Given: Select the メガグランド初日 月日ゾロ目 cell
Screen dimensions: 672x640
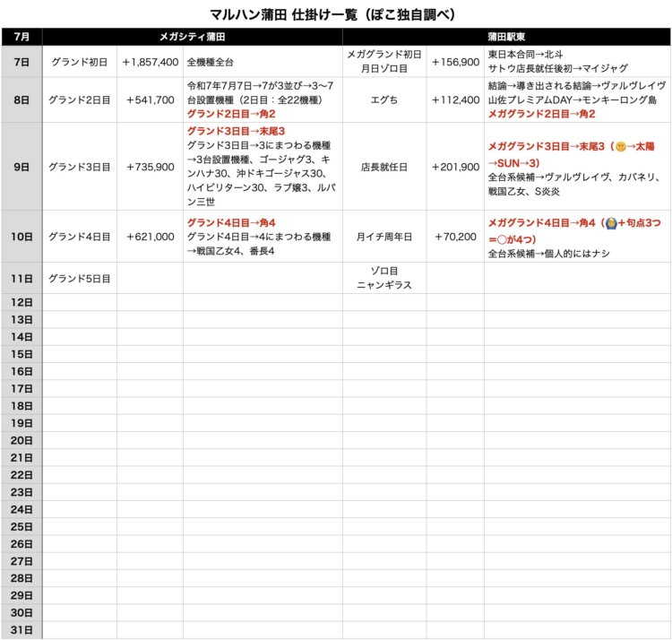Looking at the screenshot, I should (x=384, y=62).
